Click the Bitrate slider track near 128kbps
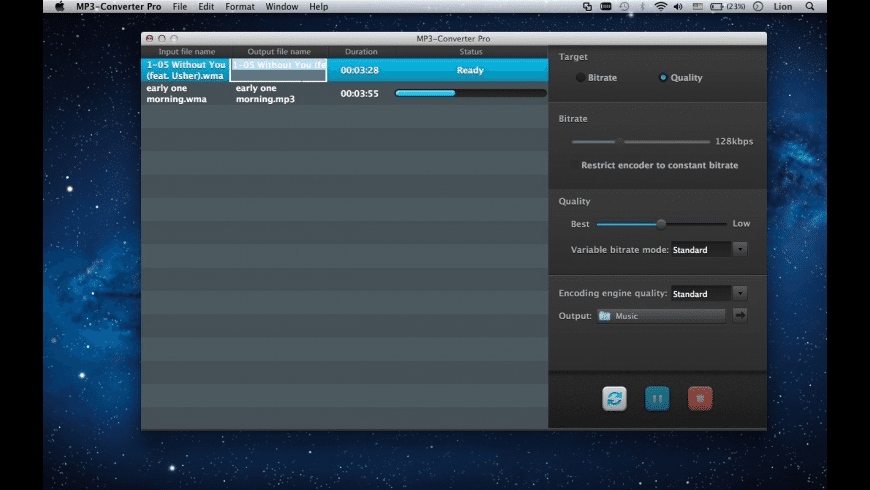This screenshot has width=870, height=490. click(641, 142)
